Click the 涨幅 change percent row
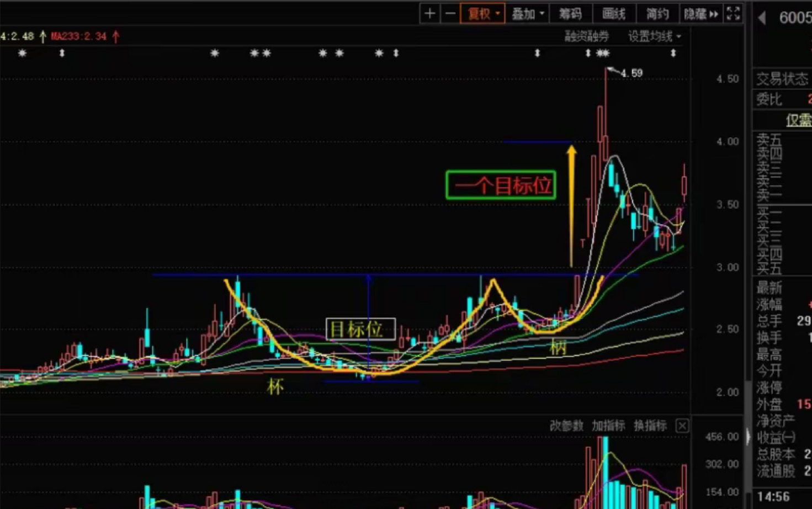Screen dimensions: 812x509 coord(783,304)
